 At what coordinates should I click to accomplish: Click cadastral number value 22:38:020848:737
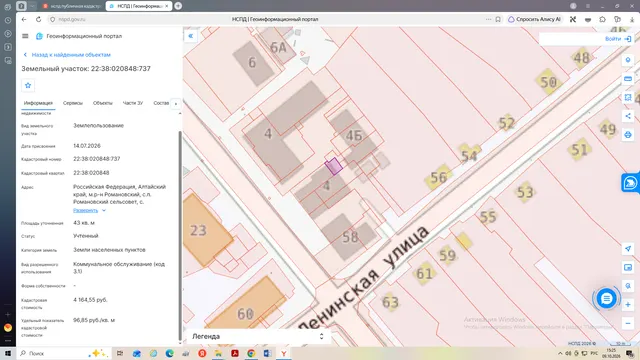click(97, 159)
